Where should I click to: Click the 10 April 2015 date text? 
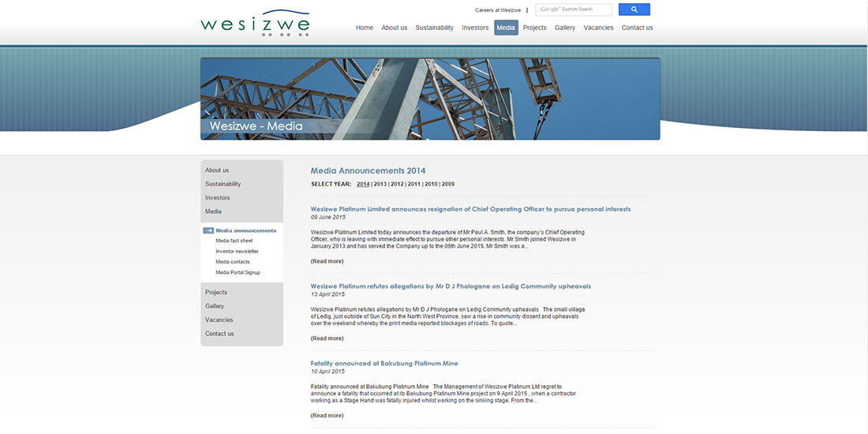coord(327,372)
